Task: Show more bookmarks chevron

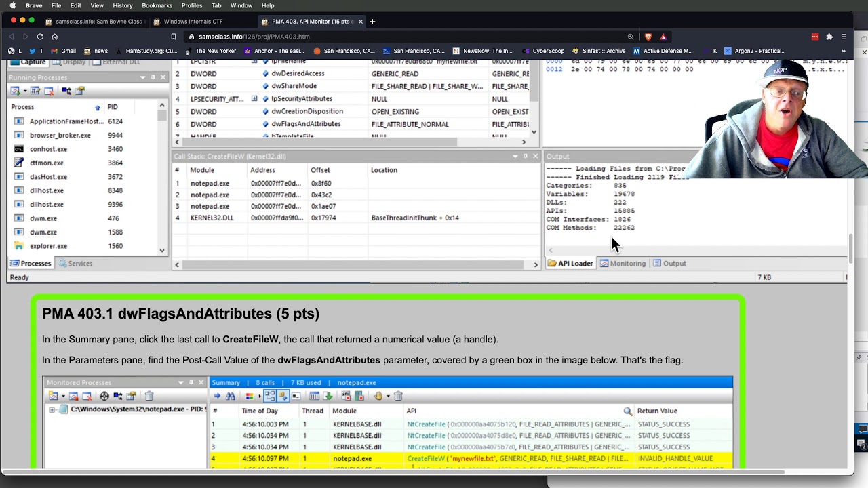Action: pyautogui.click(x=843, y=51)
